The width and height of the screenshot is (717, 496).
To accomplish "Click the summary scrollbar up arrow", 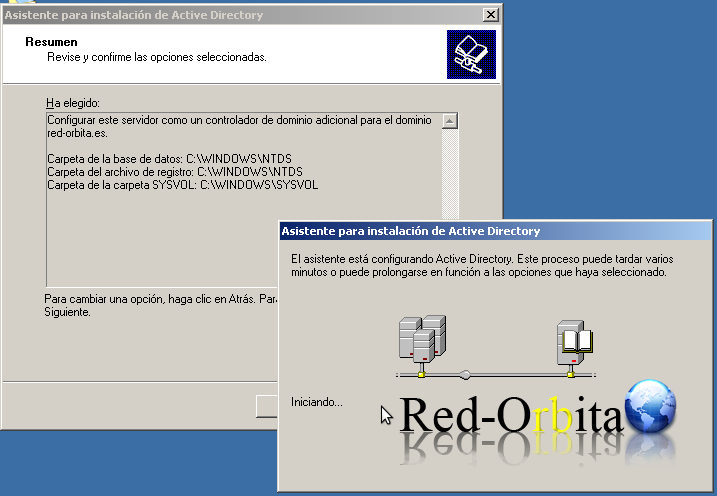I will 449,121.
